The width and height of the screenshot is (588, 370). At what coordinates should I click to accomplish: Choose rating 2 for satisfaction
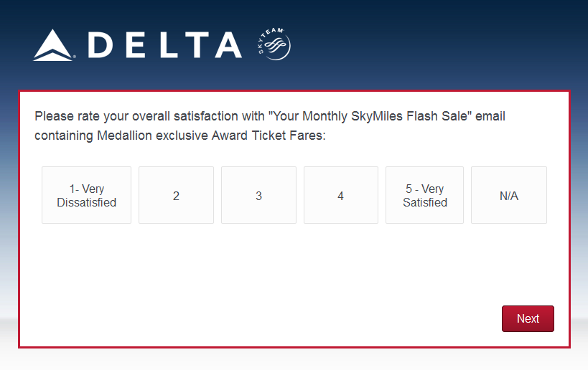(x=176, y=195)
